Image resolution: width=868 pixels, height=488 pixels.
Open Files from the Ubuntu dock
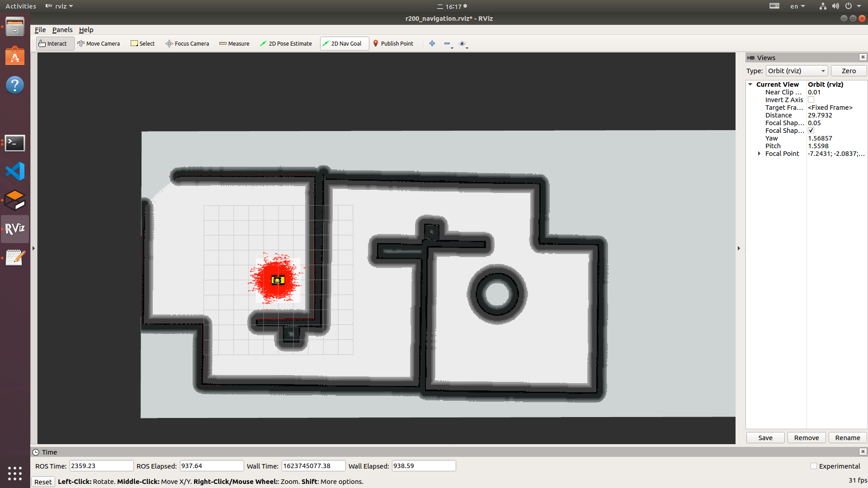pyautogui.click(x=15, y=27)
